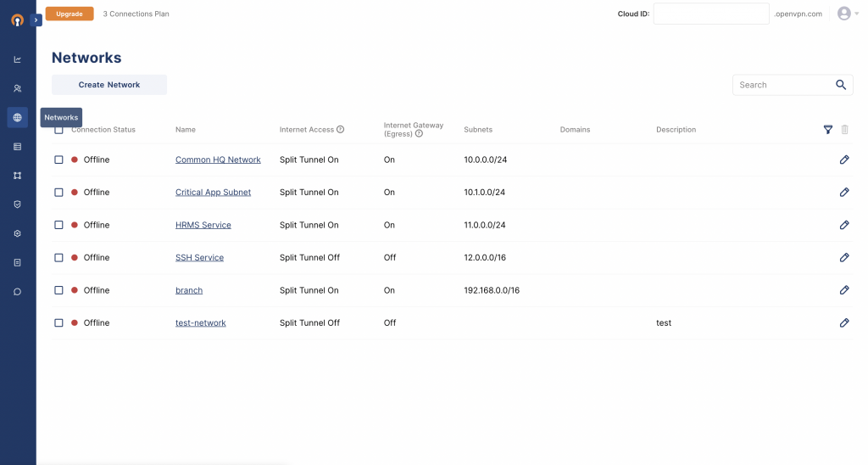The width and height of the screenshot is (868, 465).
Task: Check the Common HQ Network row checkbox
Action: [58, 160]
